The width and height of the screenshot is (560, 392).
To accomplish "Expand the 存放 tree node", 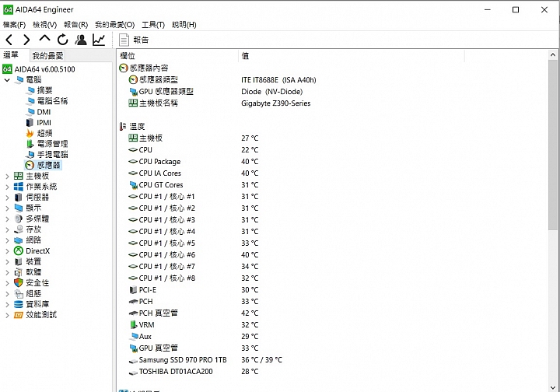I will pos(7,229).
